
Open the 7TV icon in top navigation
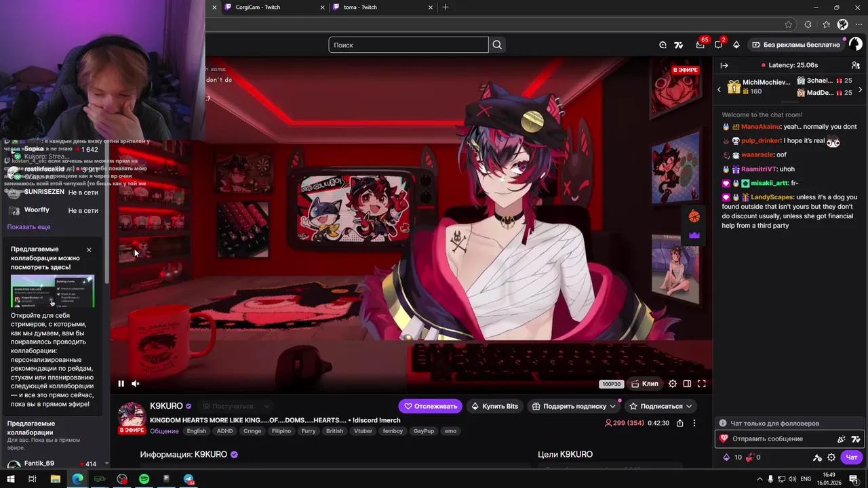(x=678, y=45)
